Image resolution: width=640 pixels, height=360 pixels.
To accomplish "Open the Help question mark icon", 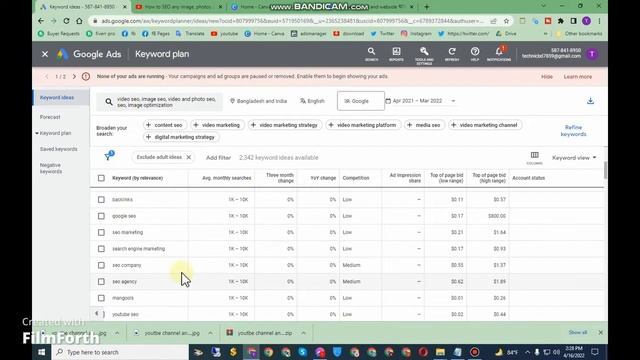I will (x=475, y=54).
